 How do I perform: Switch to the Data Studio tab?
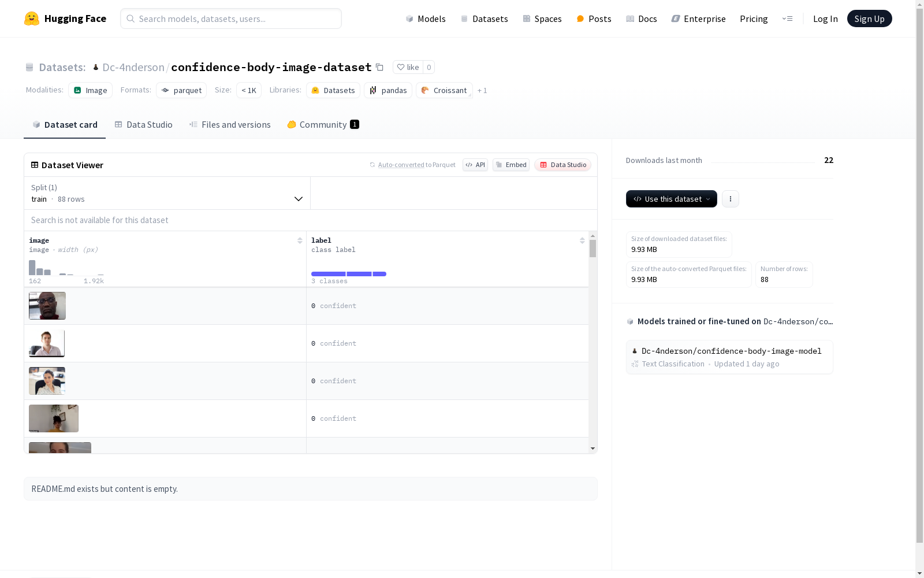144,124
